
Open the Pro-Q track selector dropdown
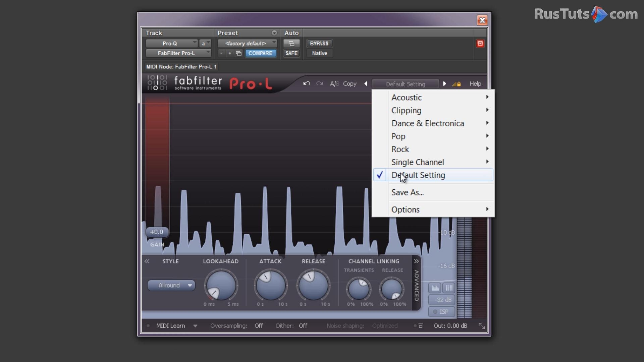coord(171,44)
